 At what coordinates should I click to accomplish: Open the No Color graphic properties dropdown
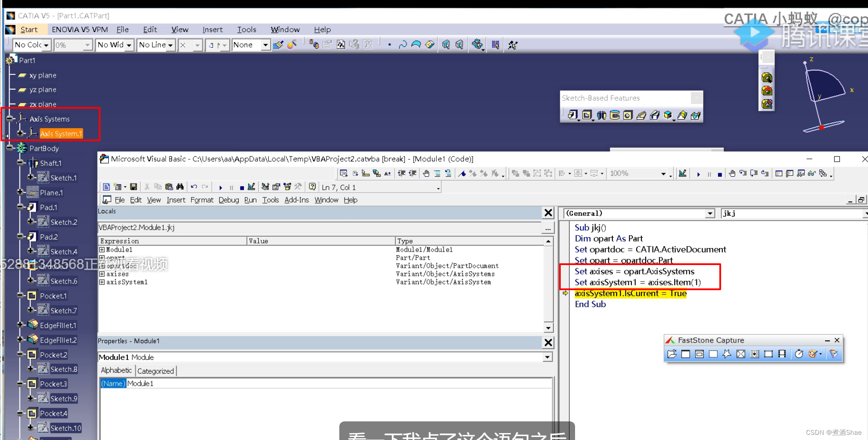pyautogui.click(x=46, y=45)
